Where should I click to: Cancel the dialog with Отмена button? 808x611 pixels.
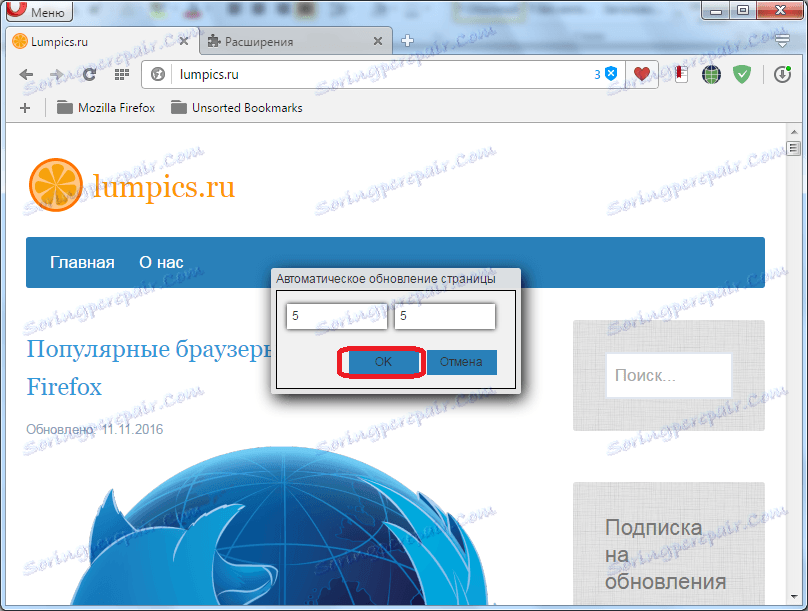pyautogui.click(x=461, y=362)
